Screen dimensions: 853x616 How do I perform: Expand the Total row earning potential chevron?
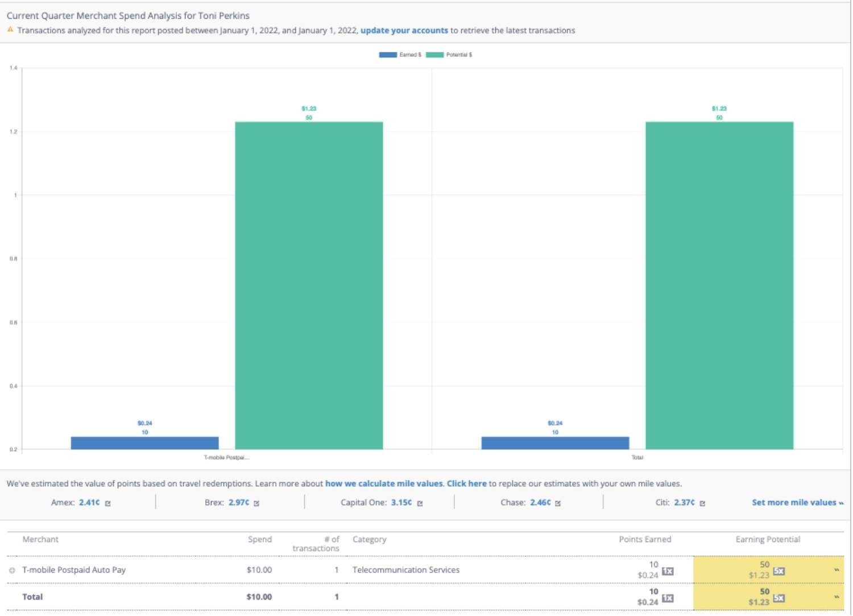pyautogui.click(x=837, y=597)
